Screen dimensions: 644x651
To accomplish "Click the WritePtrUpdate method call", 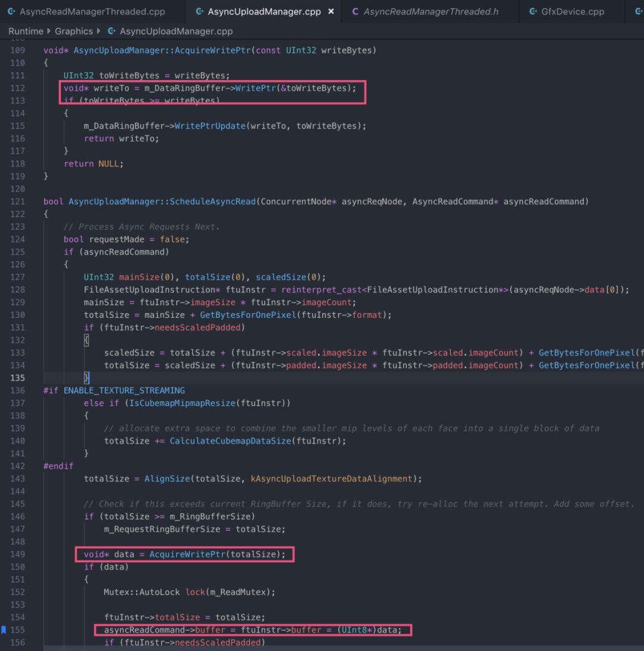I will [210, 126].
